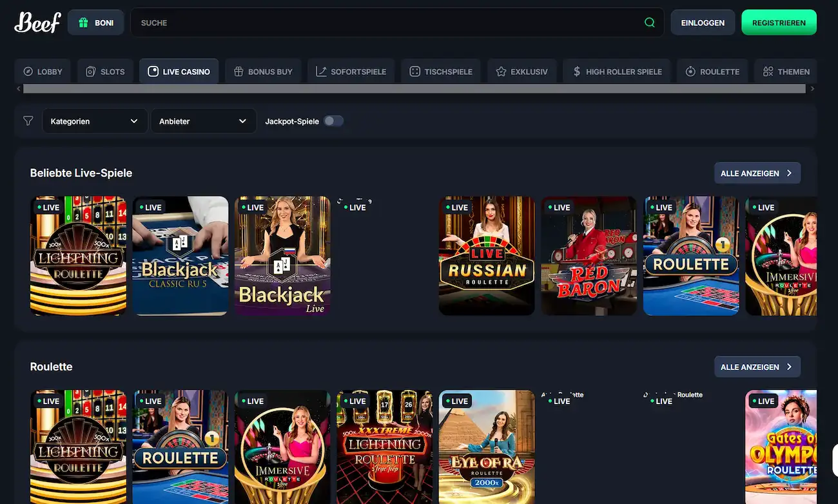Go to the Sofortspiele tab
Screen dimensions: 838x504
pos(351,72)
